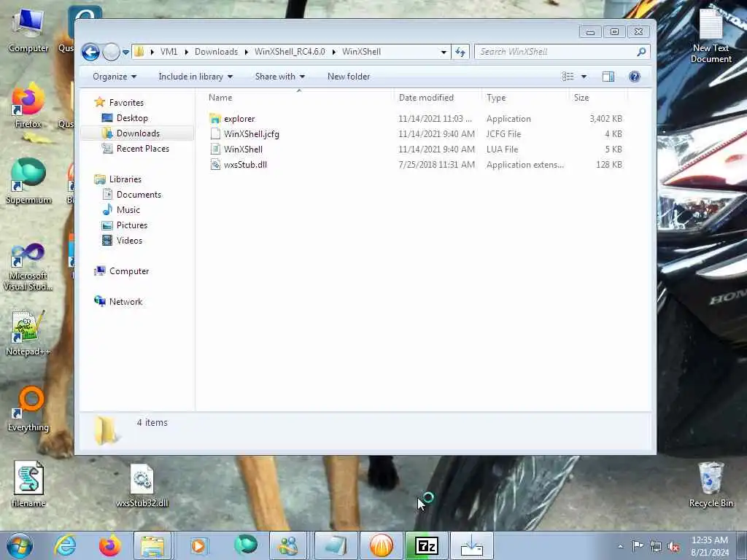Launch Firefox from the taskbar
Screen dimensions: 747x560
(x=109, y=545)
